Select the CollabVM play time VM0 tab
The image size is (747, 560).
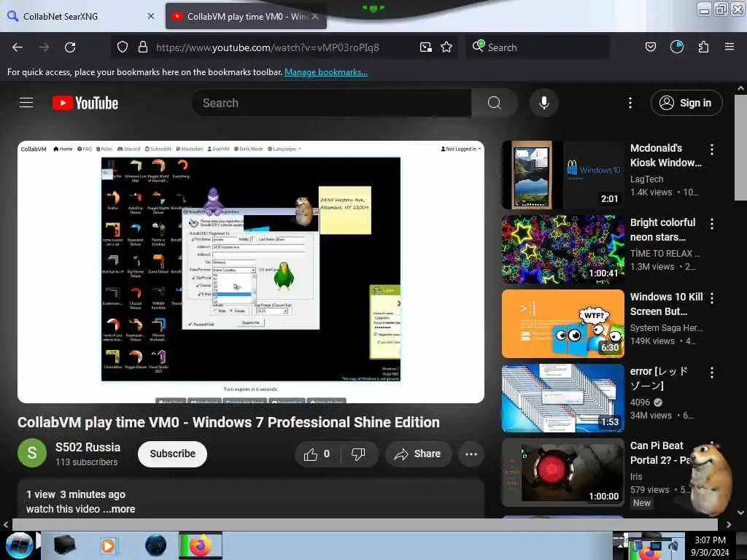[246, 16]
